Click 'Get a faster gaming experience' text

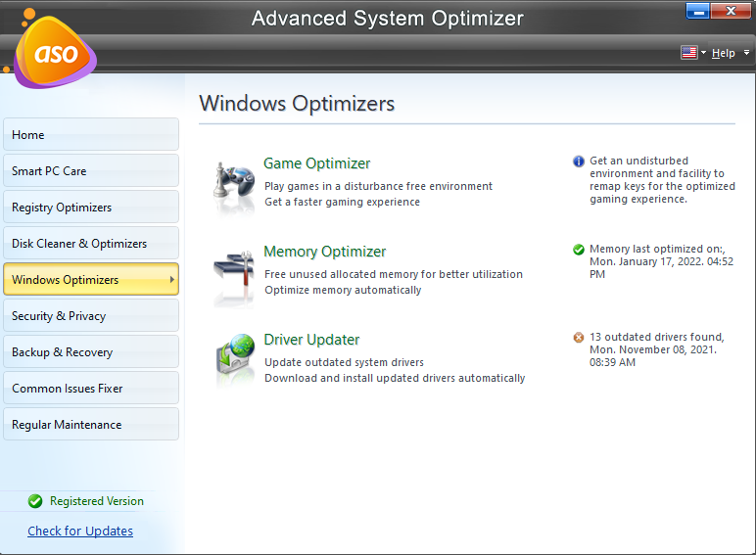pyautogui.click(x=343, y=202)
